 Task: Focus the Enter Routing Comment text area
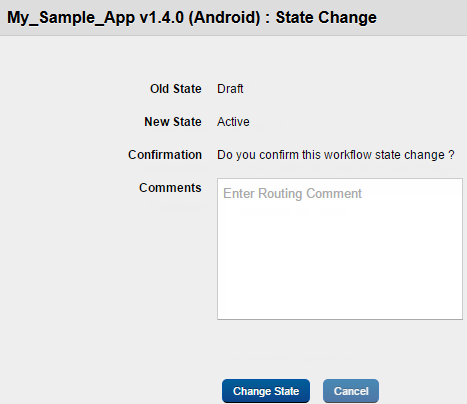click(340, 249)
